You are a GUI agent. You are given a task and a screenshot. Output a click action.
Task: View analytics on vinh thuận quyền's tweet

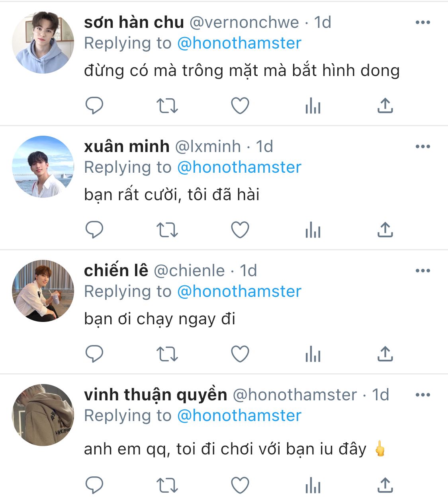tap(313, 485)
